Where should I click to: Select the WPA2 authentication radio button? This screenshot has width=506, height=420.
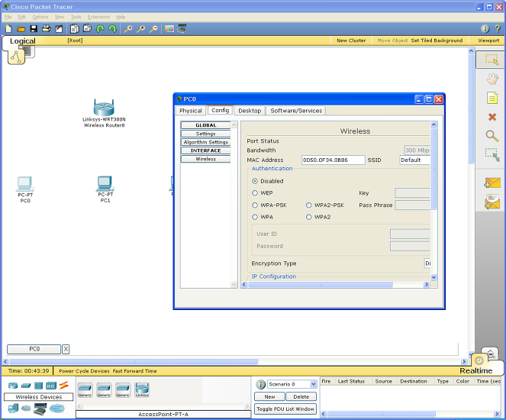(309, 217)
